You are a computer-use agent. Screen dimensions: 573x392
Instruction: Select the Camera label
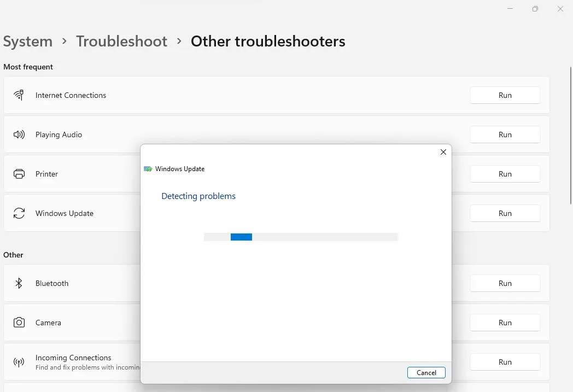48,323
